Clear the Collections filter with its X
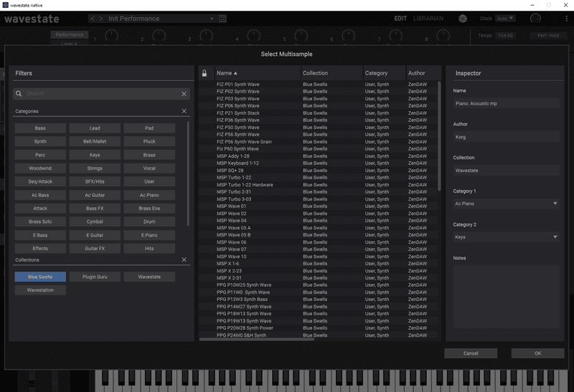The height and width of the screenshot is (392, 574). 184,259
